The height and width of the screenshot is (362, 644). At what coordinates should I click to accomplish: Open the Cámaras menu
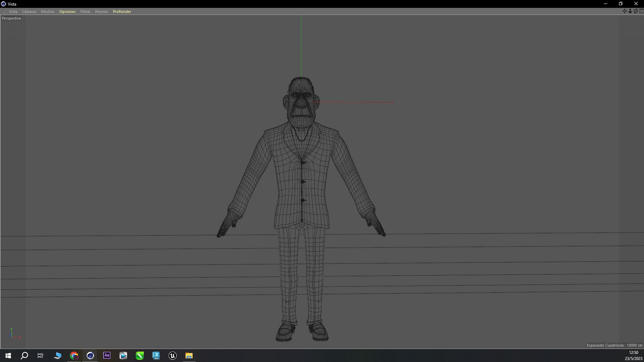[29, 11]
